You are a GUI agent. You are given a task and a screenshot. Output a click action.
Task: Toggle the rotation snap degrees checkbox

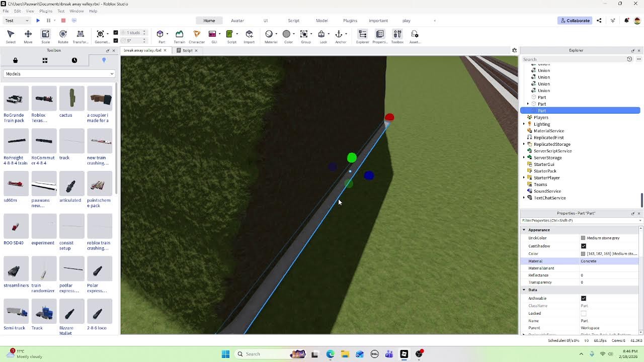[116, 40]
